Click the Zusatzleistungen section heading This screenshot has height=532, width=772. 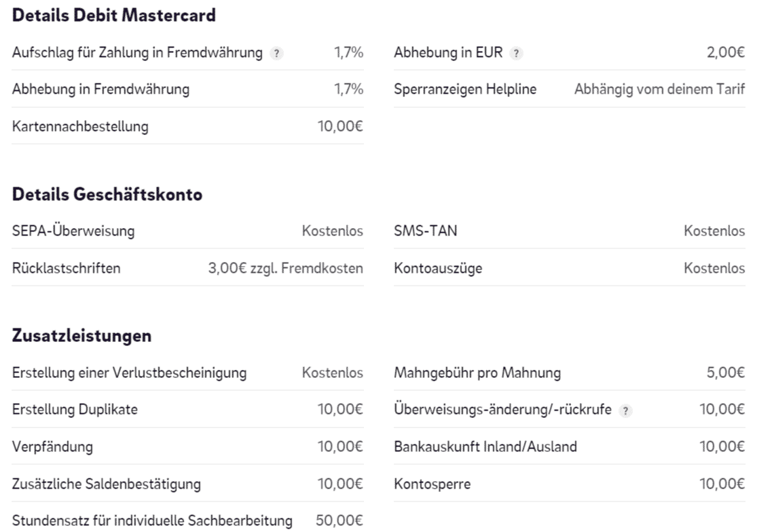81,336
